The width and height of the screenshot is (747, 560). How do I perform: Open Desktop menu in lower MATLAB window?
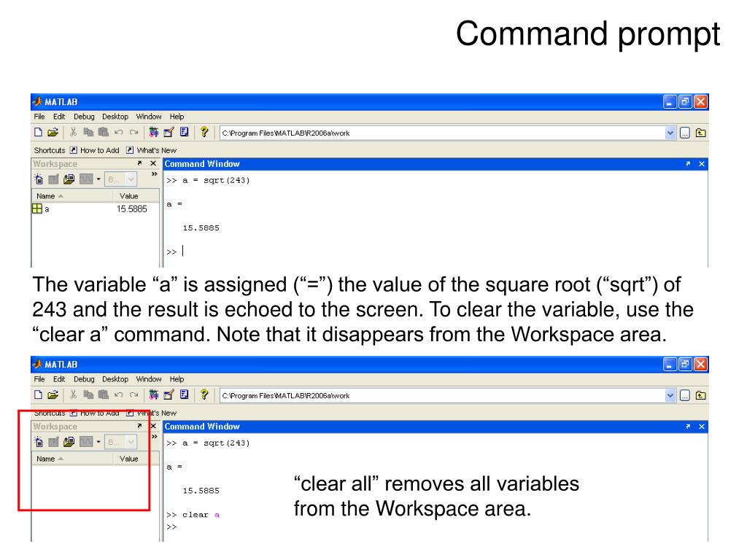point(115,379)
